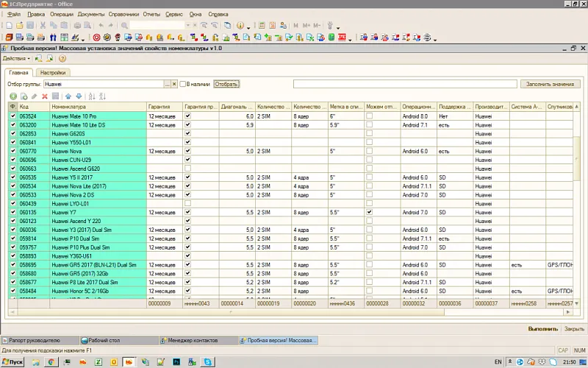Screen dimensions: 588x368
Task: Click the binoculars find icon
Action: pyautogui.click(x=53, y=38)
